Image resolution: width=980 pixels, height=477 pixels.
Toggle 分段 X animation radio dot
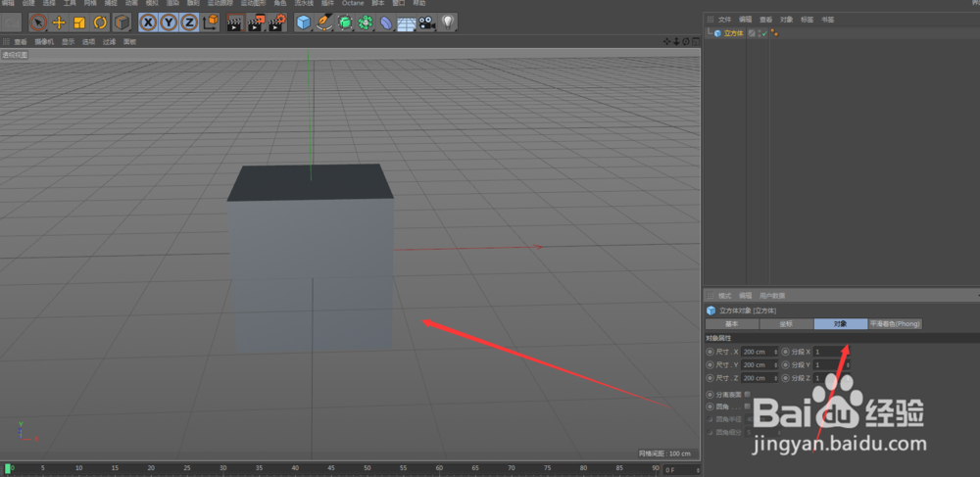coord(786,352)
